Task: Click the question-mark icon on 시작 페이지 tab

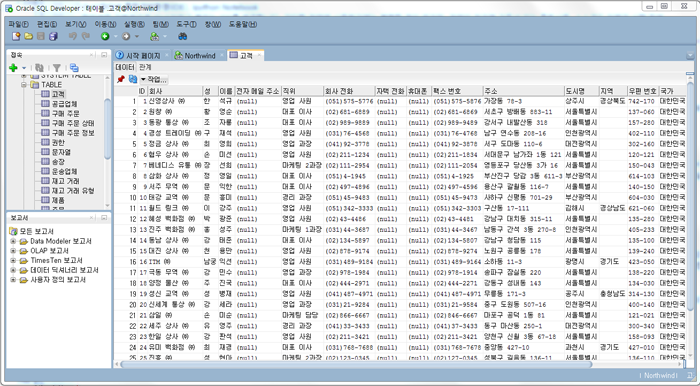Action: (x=120, y=55)
